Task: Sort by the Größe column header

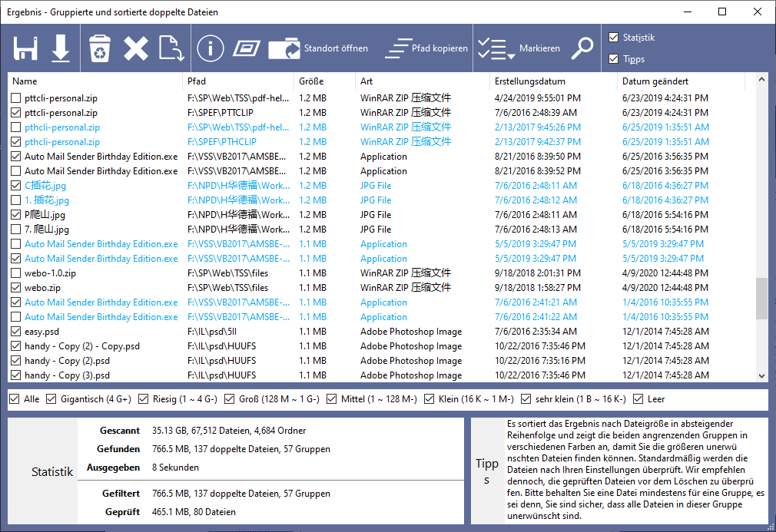Action: pyautogui.click(x=325, y=81)
